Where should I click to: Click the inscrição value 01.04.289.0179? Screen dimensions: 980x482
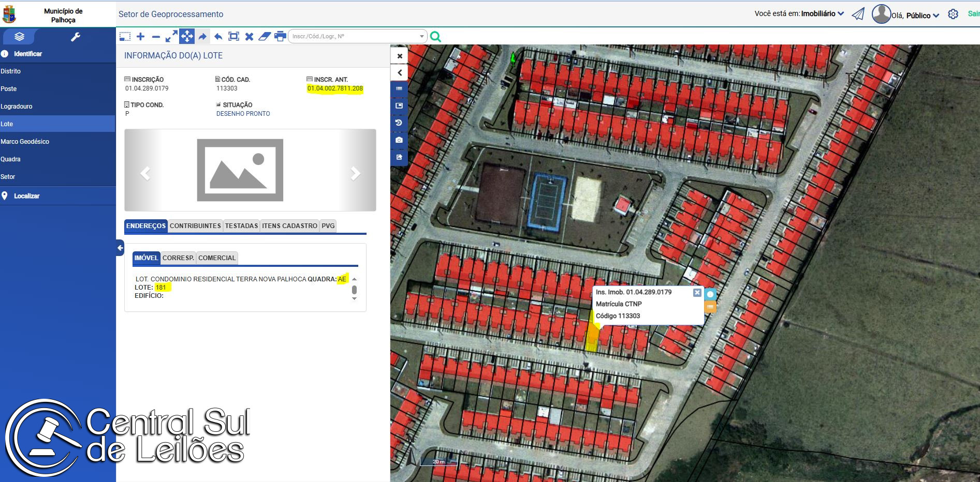(x=147, y=88)
